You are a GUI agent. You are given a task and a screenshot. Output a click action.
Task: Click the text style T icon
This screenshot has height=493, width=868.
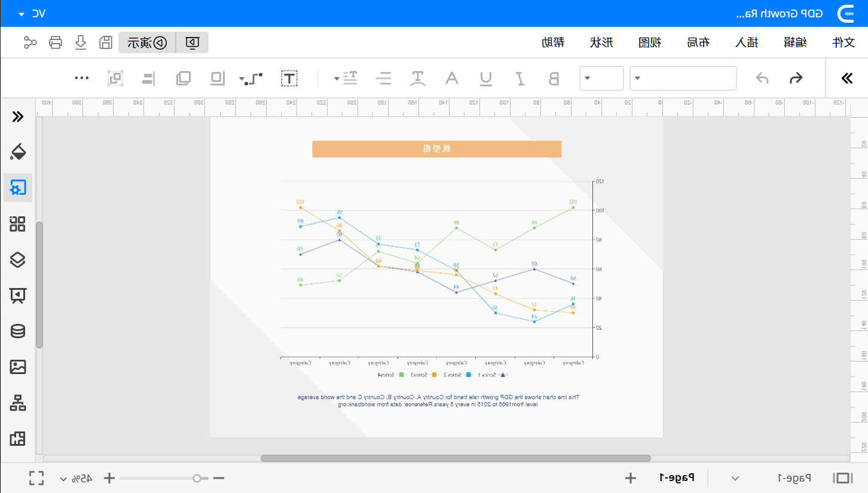(x=417, y=78)
